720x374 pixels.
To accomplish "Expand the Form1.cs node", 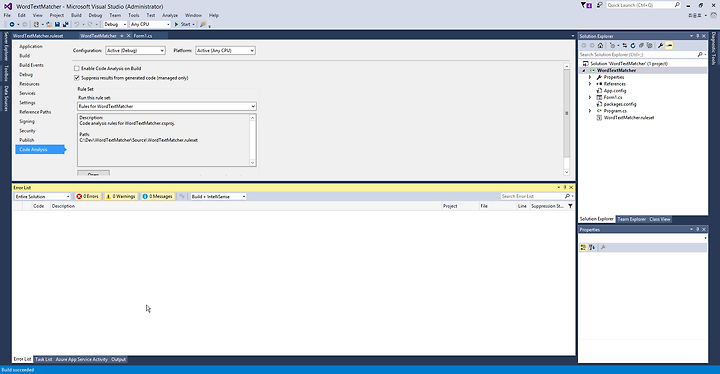I will pyautogui.click(x=590, y=97).
